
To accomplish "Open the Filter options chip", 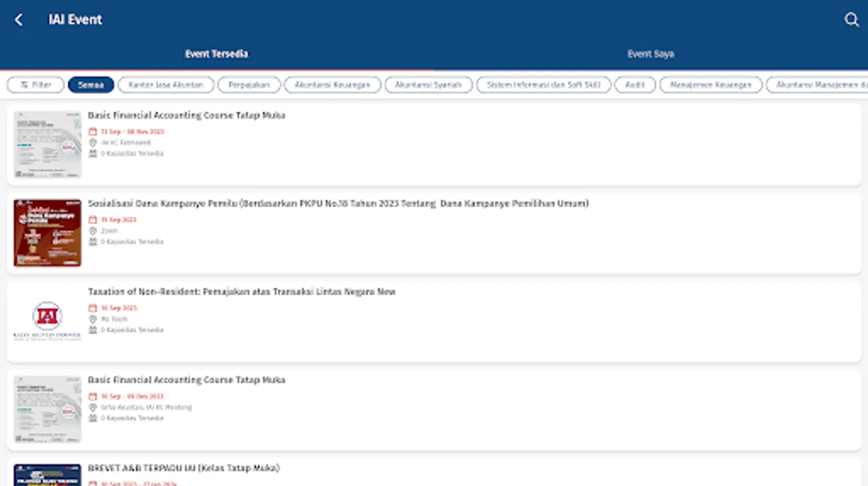I will tap(36, 85).
